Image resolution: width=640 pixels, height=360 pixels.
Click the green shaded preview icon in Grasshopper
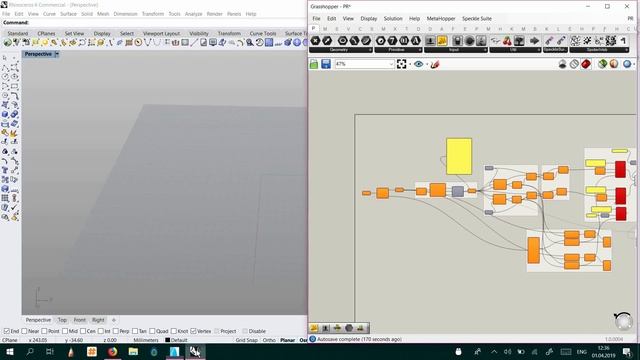click(x=602, y=64)
